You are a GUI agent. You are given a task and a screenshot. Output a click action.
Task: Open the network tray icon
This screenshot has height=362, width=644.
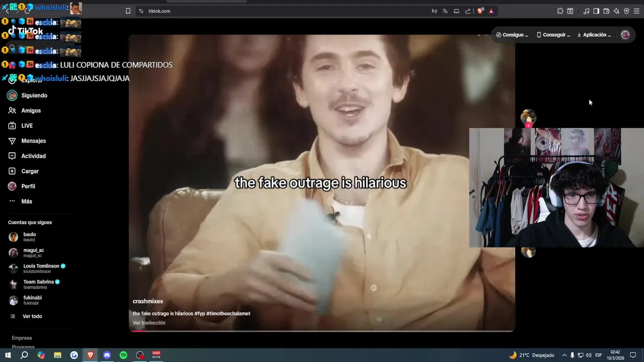pos(581,355)
